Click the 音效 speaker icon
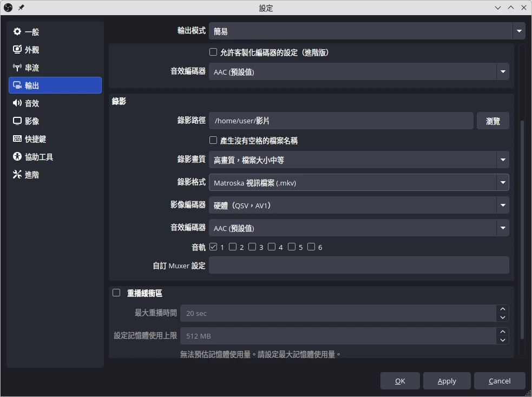This screenshot has width=532, height=397. pyautogui.click(x=17, y=103)
